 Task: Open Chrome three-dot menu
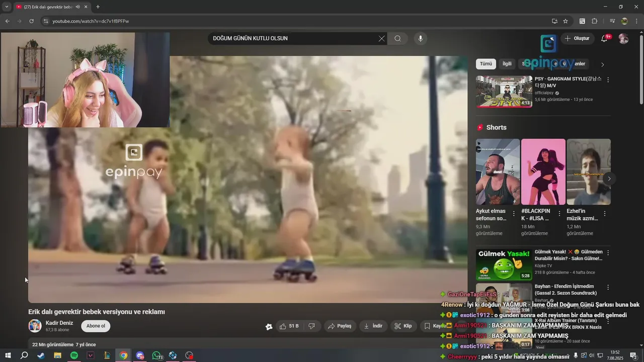point(636,21)
